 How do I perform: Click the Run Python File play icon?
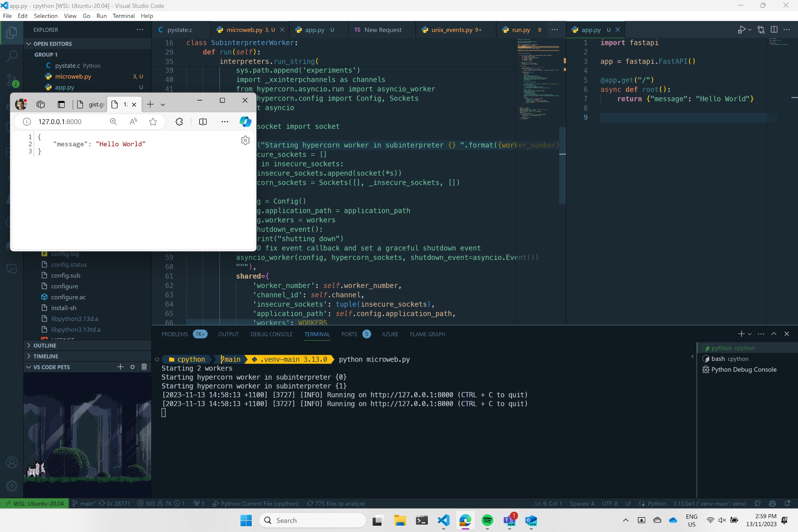pyautogui.click(x=741, y=30)
